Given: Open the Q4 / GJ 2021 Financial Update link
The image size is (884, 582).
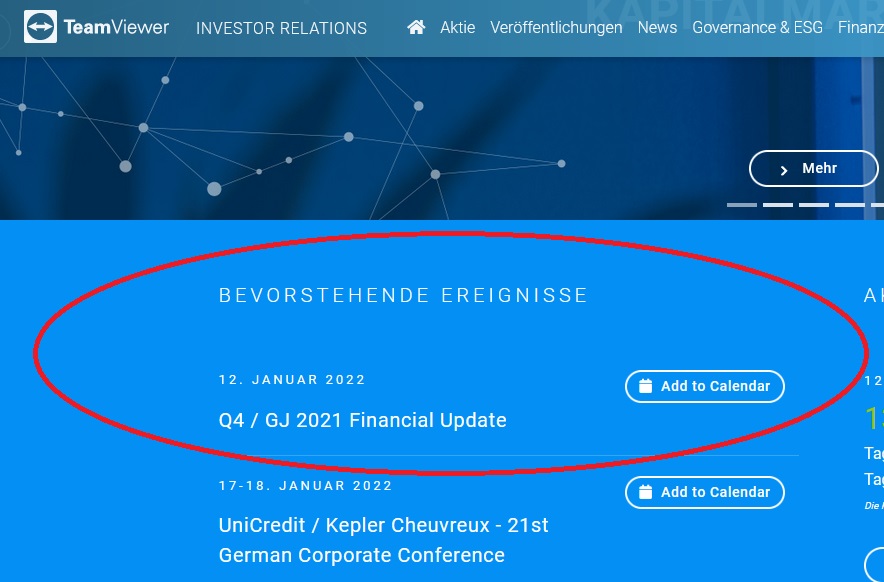Looking at the screenshot, I should pyautogui.click(x=362, y=420).
